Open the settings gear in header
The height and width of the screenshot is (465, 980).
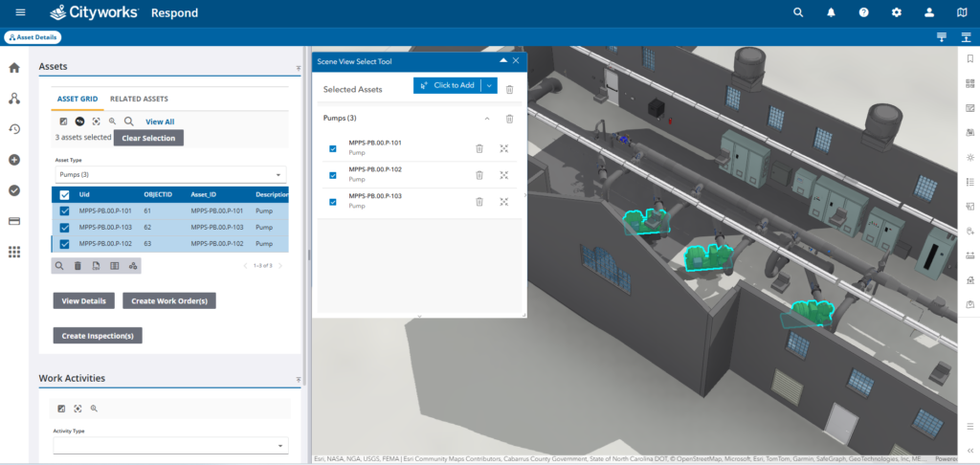(896, 12)
